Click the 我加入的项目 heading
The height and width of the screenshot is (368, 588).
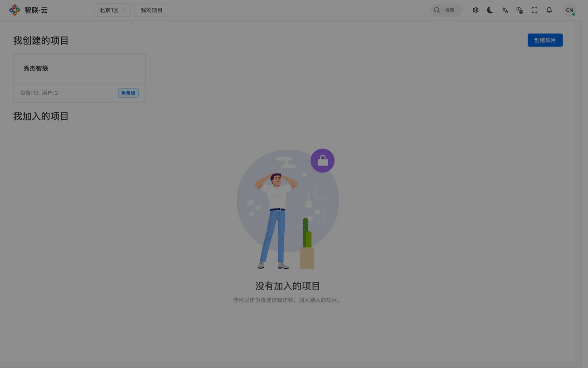[x=41, y=116]
